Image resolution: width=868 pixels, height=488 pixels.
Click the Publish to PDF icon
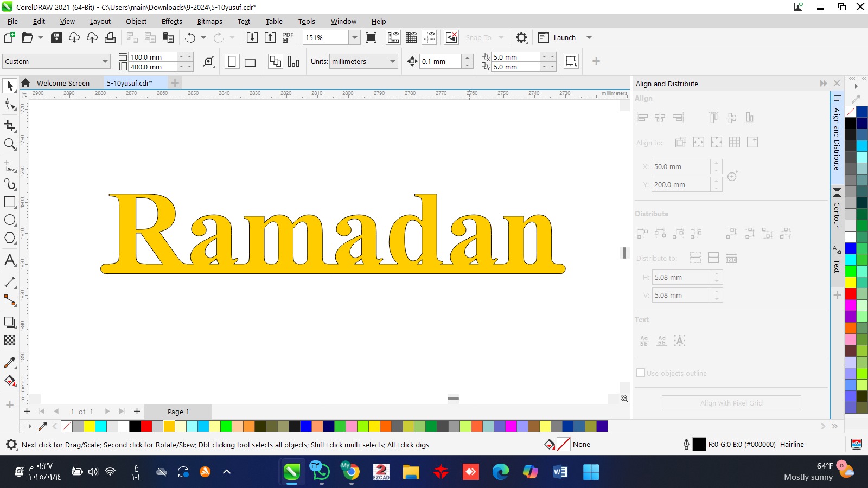pos(288,37)
